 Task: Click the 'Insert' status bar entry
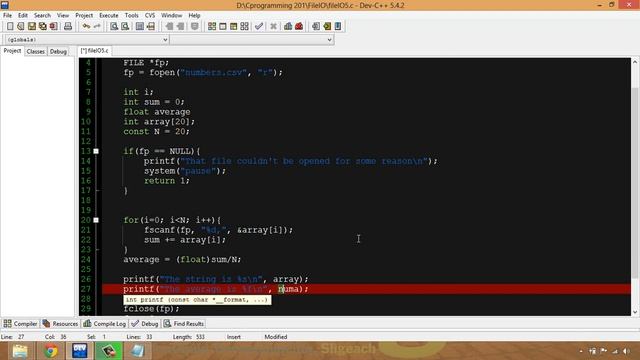point(234,337)
